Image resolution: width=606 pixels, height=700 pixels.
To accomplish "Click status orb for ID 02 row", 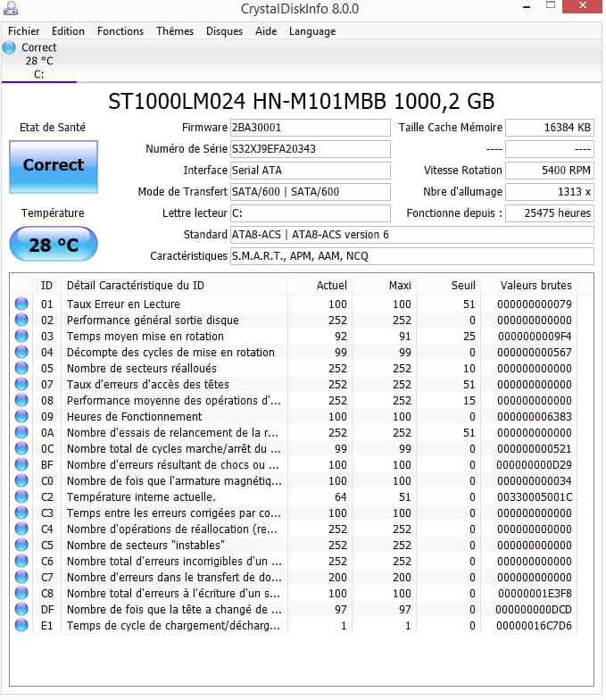I will (x=21, y=320).
